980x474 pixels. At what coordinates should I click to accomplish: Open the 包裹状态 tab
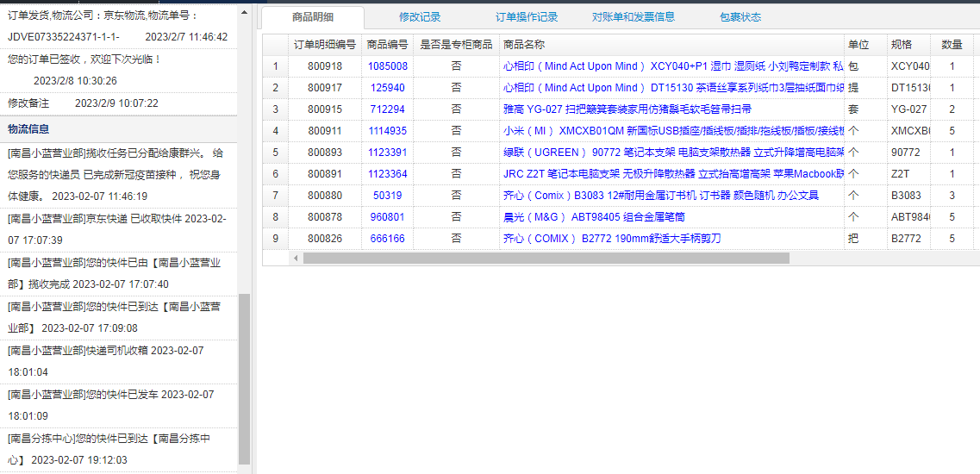click(x=740, y=17)
